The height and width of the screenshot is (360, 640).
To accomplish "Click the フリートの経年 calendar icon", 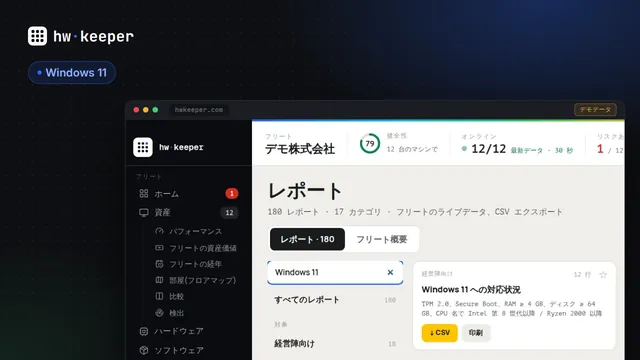I will pos(160,264).
